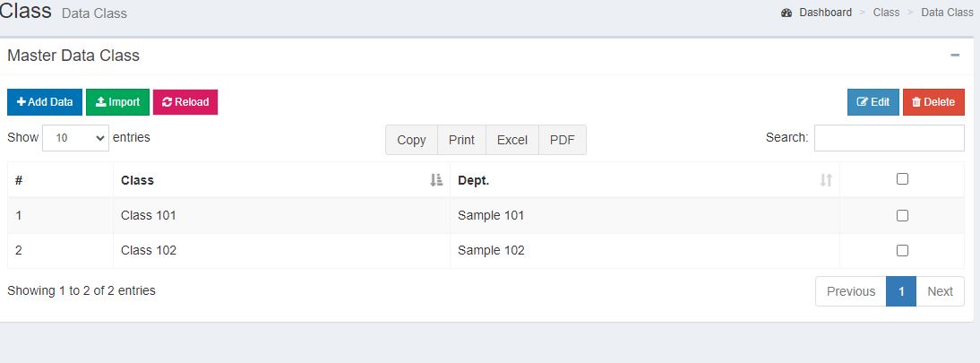Check the Class 101 row checkbox
The image size is (980, 363).
(902, 215)
